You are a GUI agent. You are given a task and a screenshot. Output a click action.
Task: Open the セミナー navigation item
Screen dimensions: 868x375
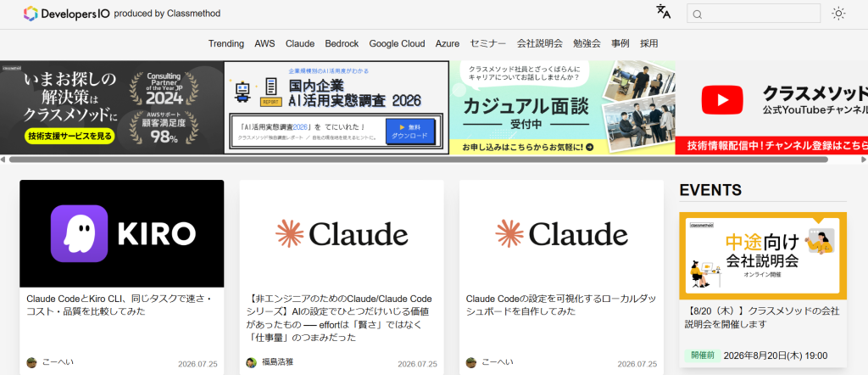[x=487, y=44]
